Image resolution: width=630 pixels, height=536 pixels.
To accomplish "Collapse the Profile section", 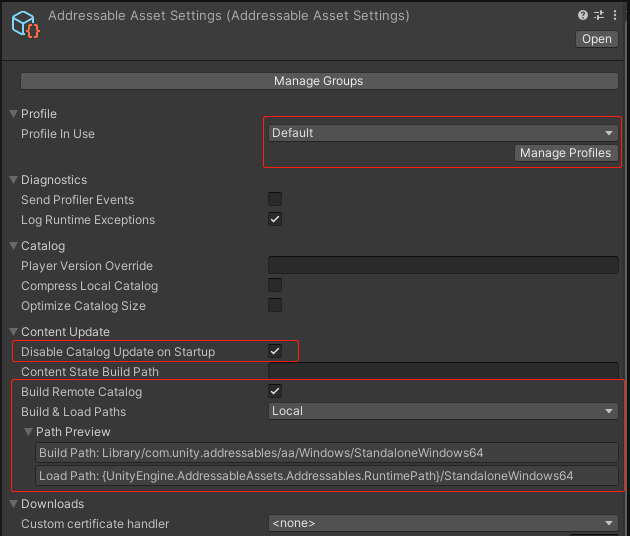I will click(14, 114).
